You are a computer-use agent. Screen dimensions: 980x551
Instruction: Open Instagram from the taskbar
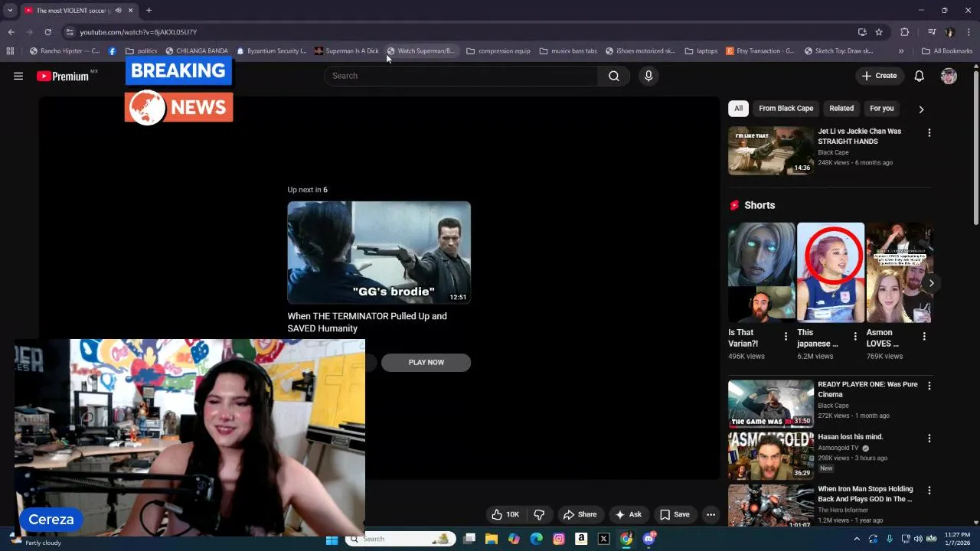point(559,539)
